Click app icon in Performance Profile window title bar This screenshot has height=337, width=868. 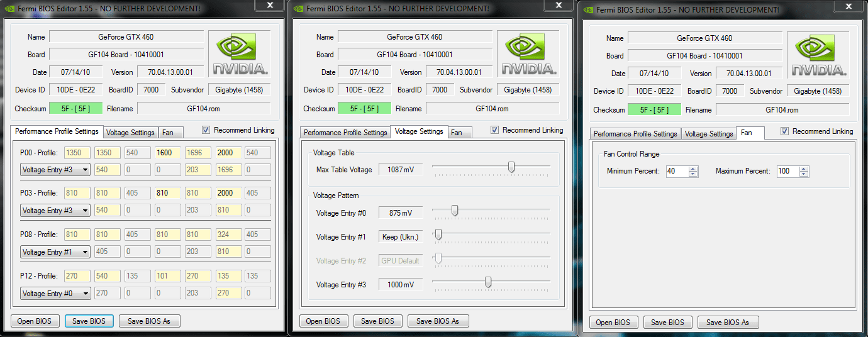(x=9, y=8)
